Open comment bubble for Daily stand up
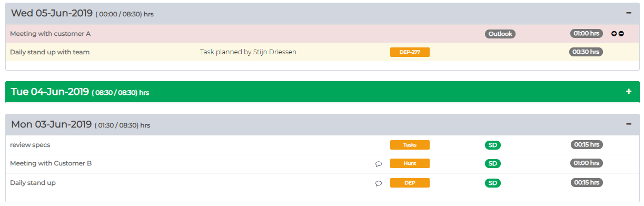The image size is (644, 206). pos(378,183)
